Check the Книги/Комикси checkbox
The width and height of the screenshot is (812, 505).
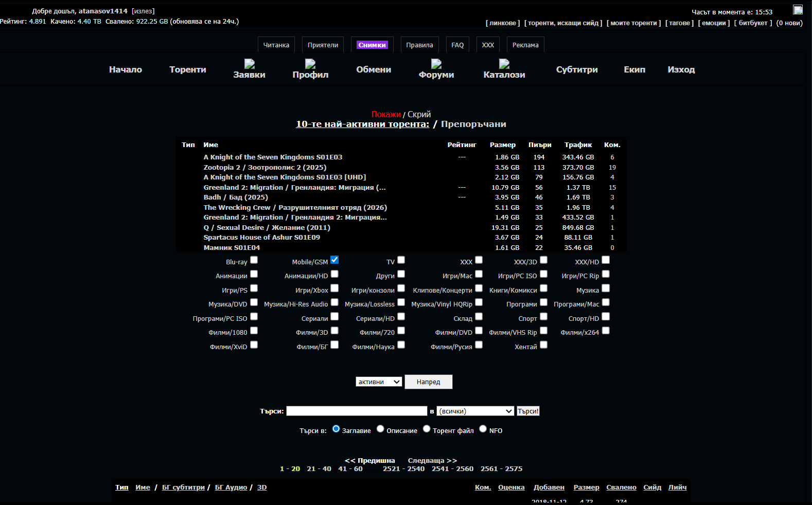544,288
